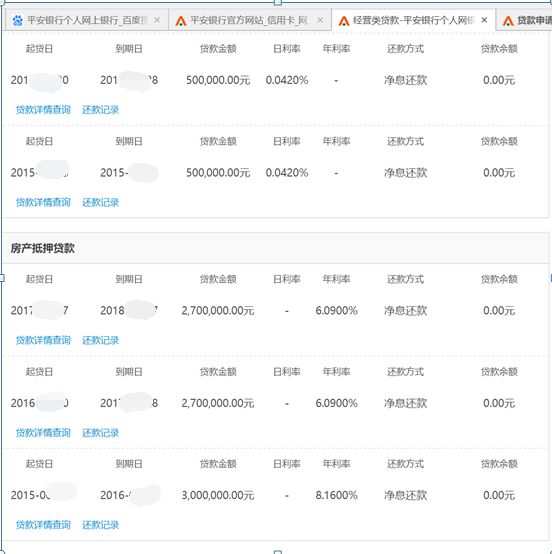The width and height of the screenshot is (552, 554).
Task: Click the 0.0420% daily rate in the 2015 row
Action: pyautogui.click(x=287, y=173)
